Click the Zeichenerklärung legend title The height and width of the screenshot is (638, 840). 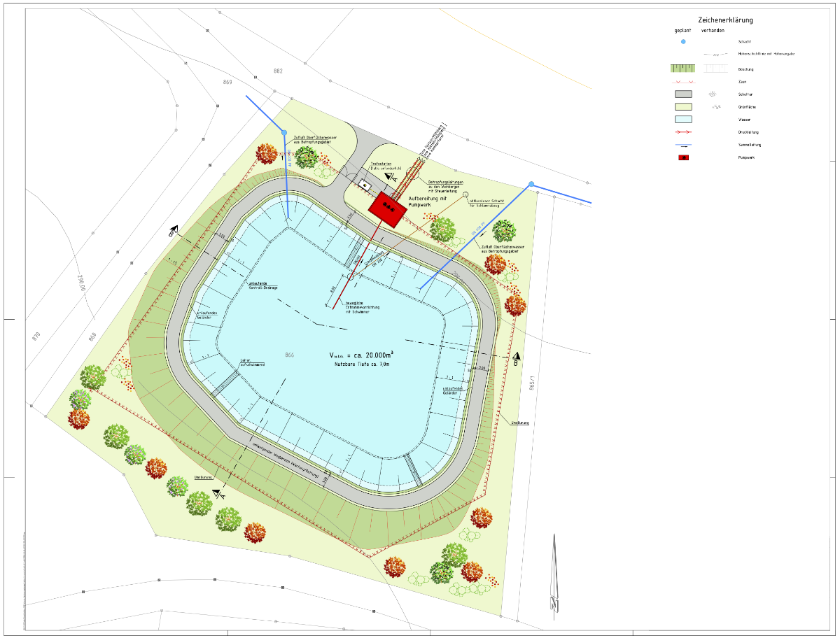[x=725, y=20]
